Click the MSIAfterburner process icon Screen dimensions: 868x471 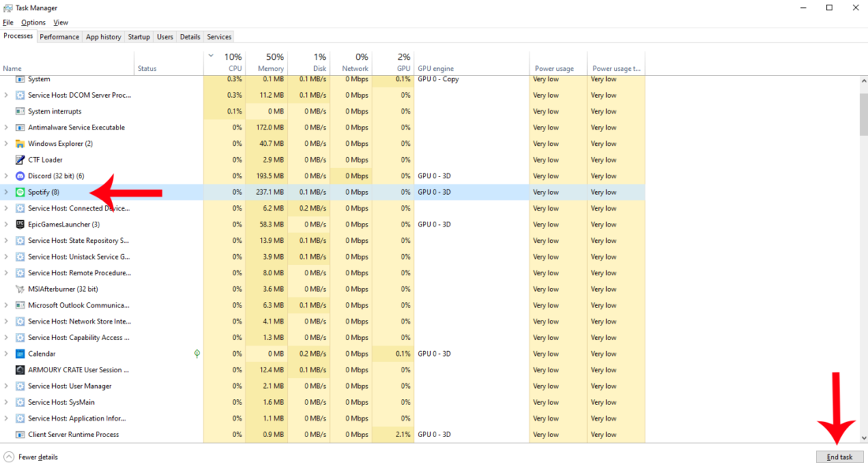(x=20, y=289)
